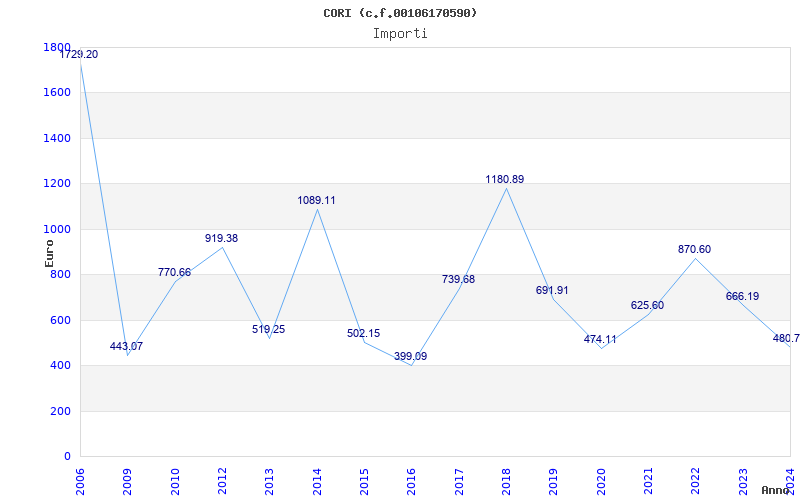800x500 pixels.
Task: Select the 399.09 data label
Action: [x=411, y=357]
